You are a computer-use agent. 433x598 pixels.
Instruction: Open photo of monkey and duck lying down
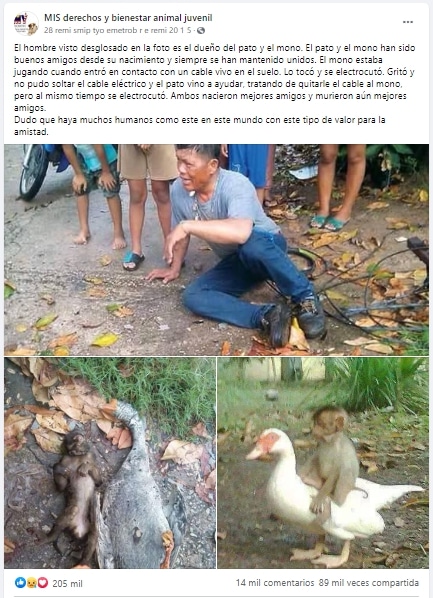[x=110, y=463]
